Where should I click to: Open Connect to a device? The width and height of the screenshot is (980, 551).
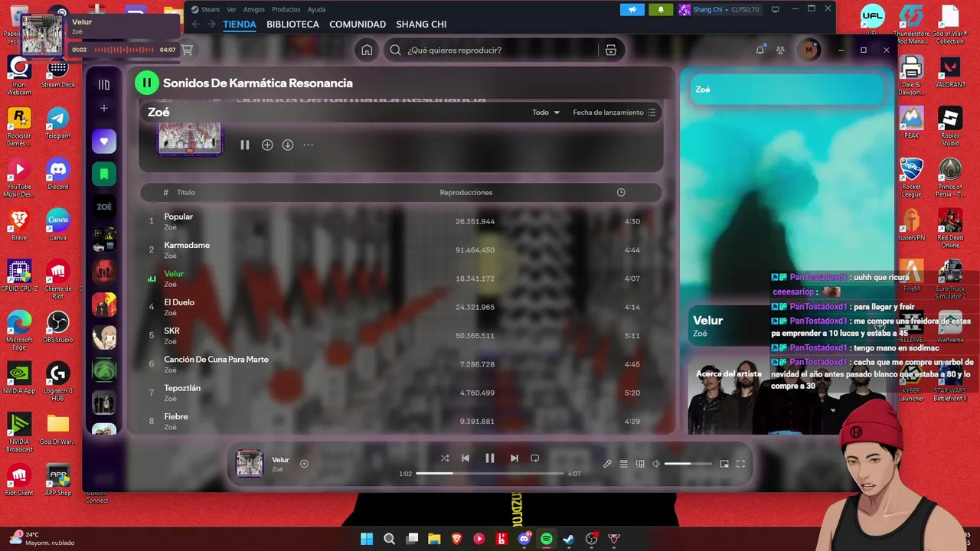coord(640,464)
